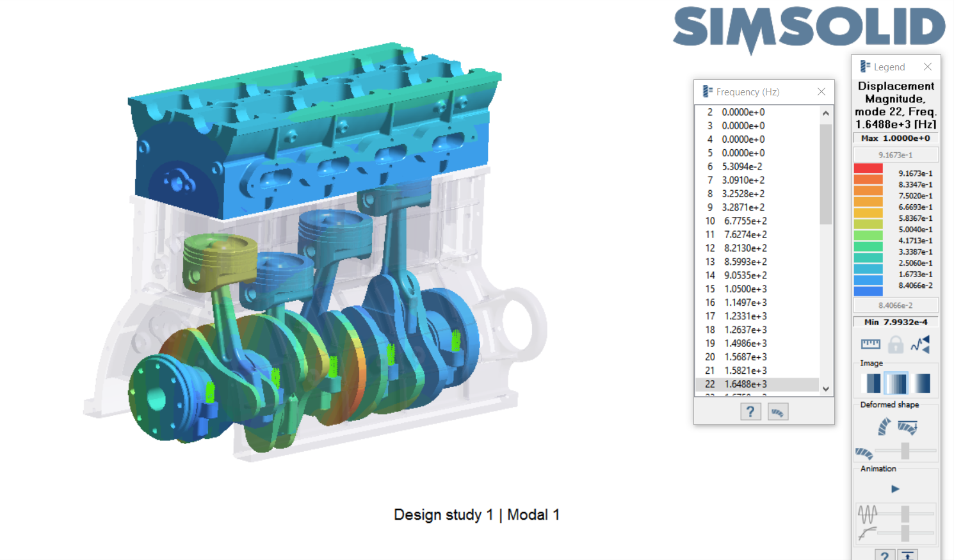This screenshot has height=560, width=954.
Task: Click the deformation scale icon beside the slider
Action: [x=864, y=453]
